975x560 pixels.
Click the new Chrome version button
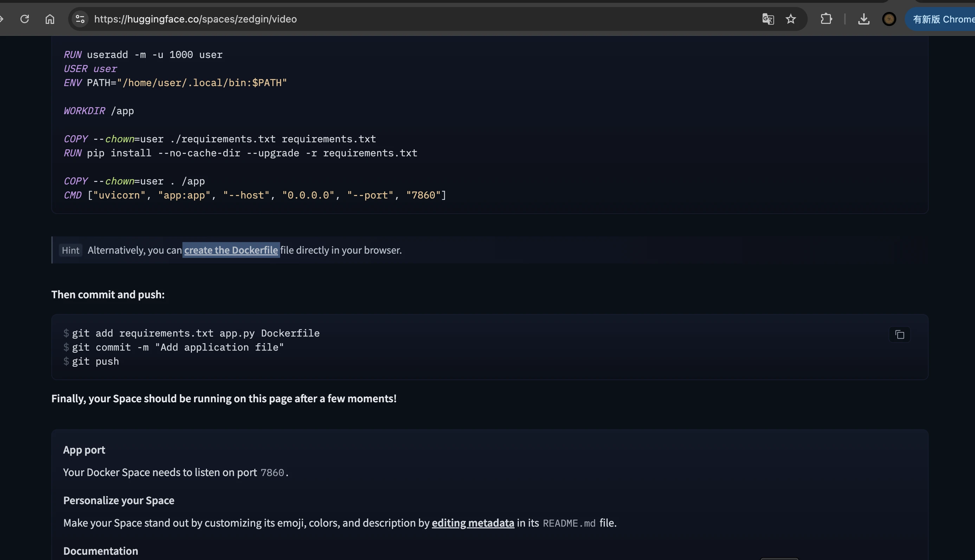(943, 19)
